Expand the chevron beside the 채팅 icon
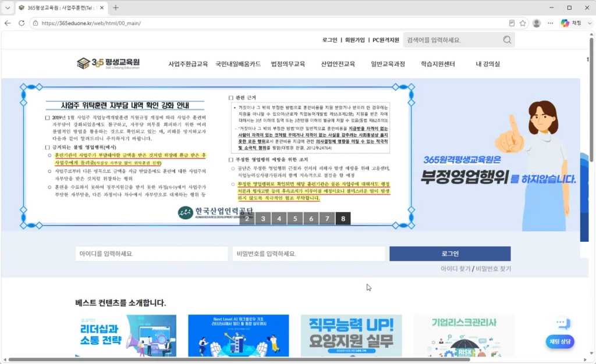Viewport: 596px width, 364px height. tap(590, 23)
